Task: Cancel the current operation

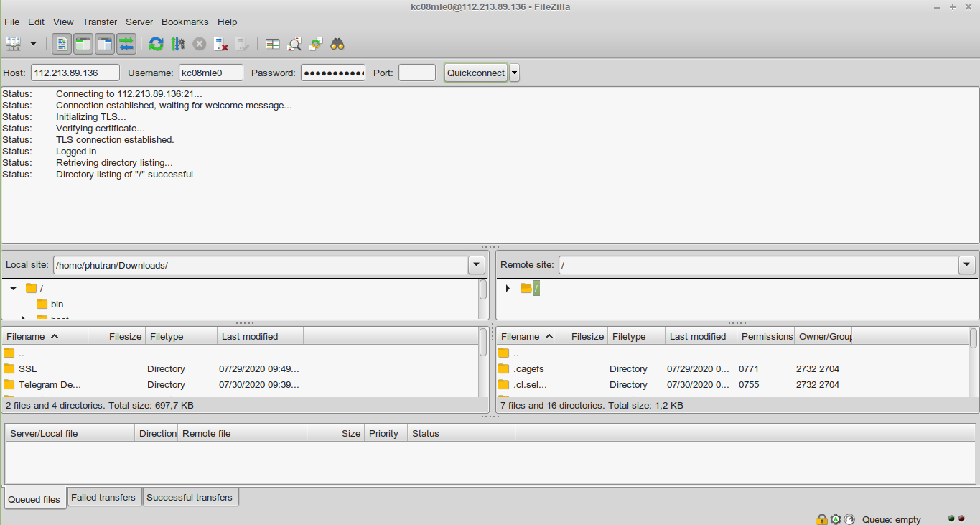Action: coord(200,44)
